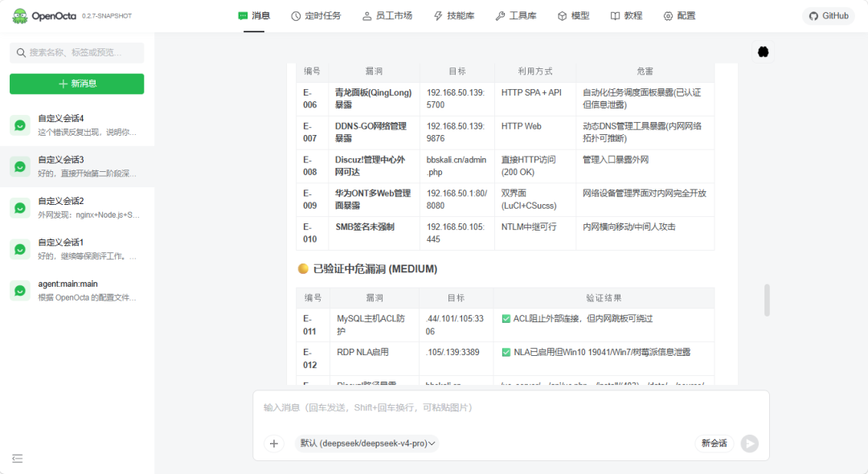Click the chat scrollbar thumb

[767, 300]
